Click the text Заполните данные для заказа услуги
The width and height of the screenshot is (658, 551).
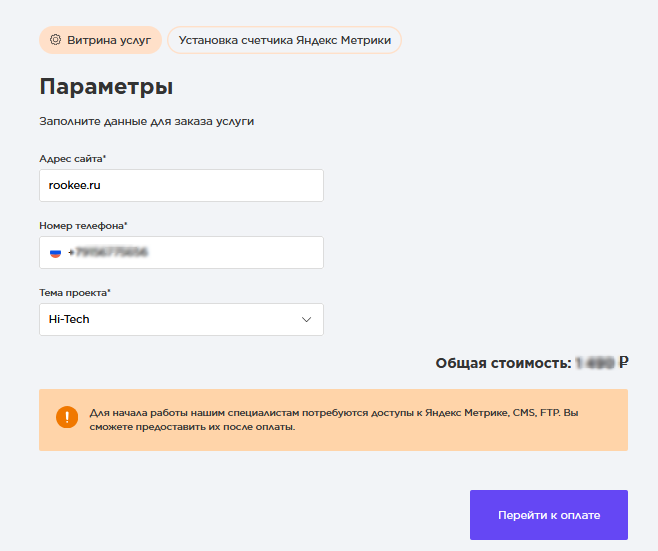tap(147, 121)
